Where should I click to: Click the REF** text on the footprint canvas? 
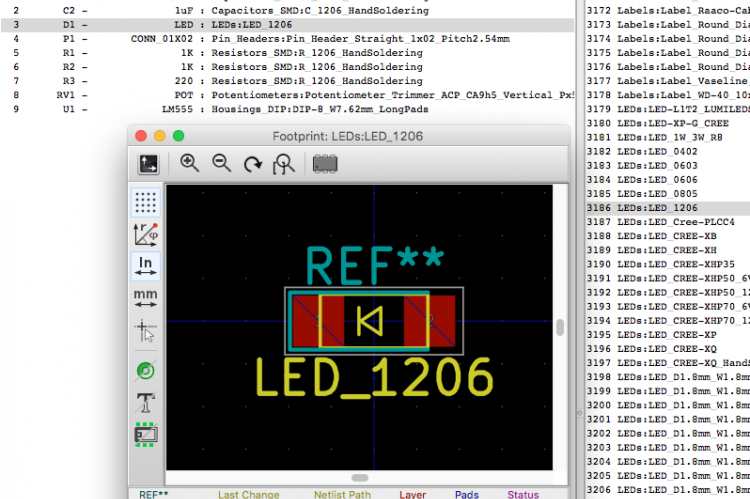click(375, 265)
